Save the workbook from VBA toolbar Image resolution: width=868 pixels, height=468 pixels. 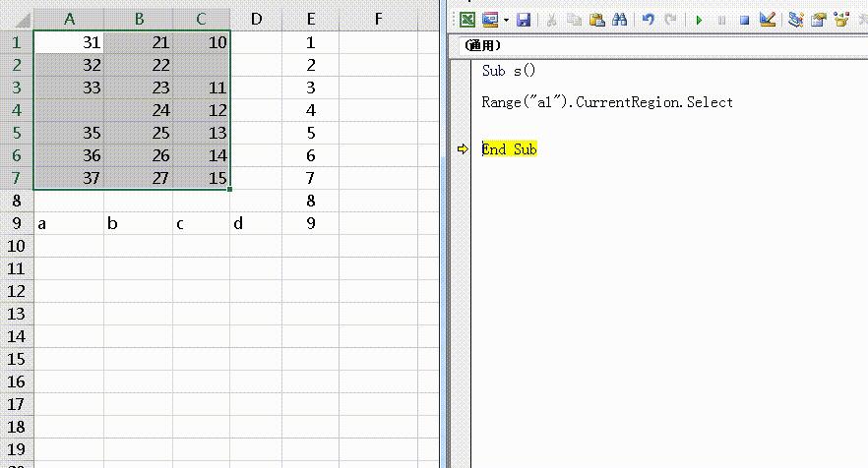[x=524, y=20]
